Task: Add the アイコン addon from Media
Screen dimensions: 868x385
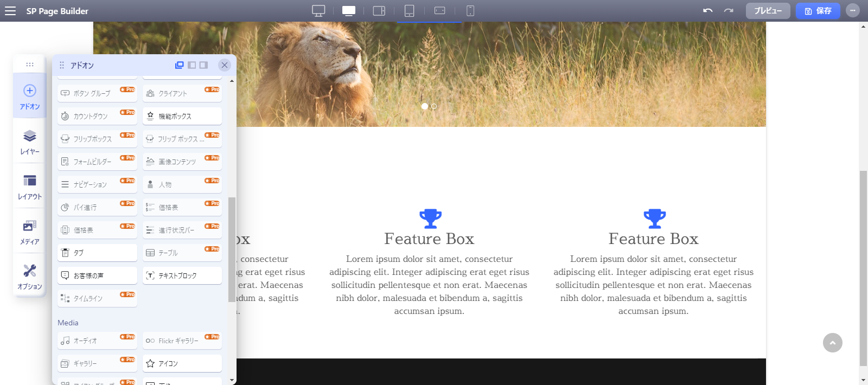Action: 182,363
